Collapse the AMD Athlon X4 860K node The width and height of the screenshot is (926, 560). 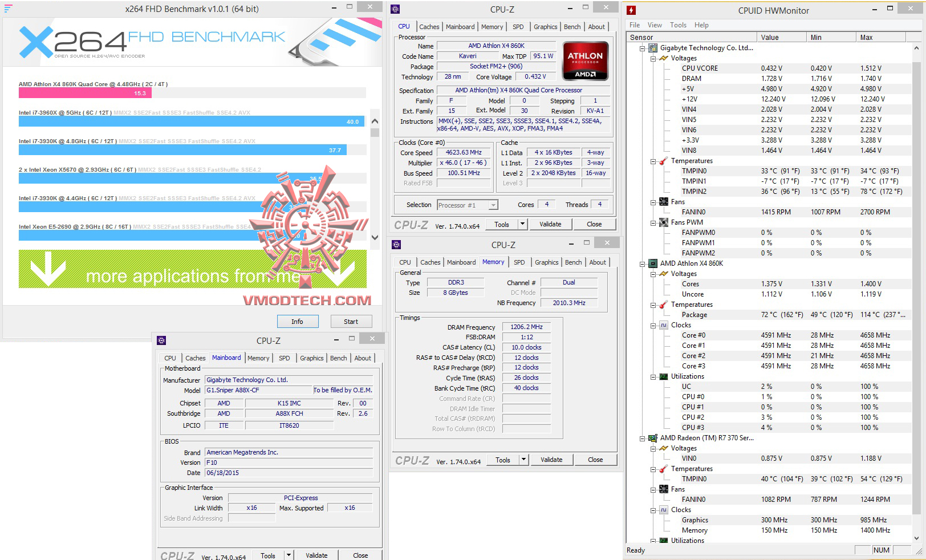coord(643,264)
